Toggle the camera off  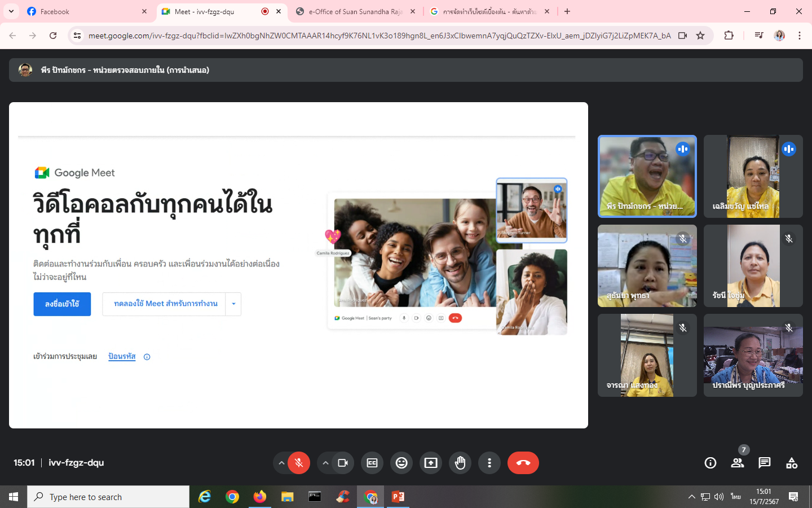coord(343,463)
